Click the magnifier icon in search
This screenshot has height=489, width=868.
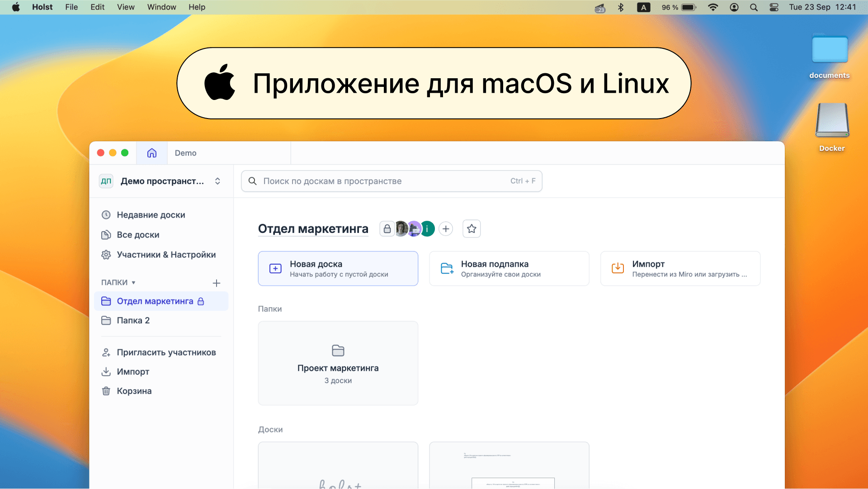click(x=253, y=181)
